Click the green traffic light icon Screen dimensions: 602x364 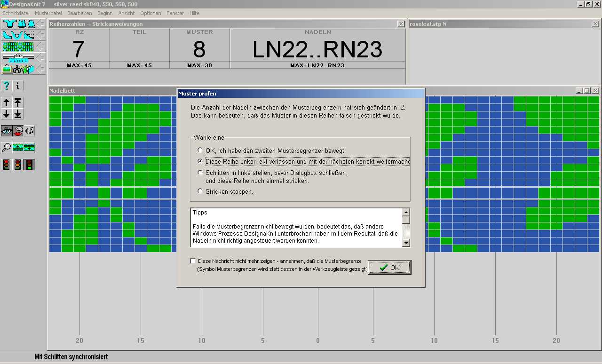[x=29, y=165]
